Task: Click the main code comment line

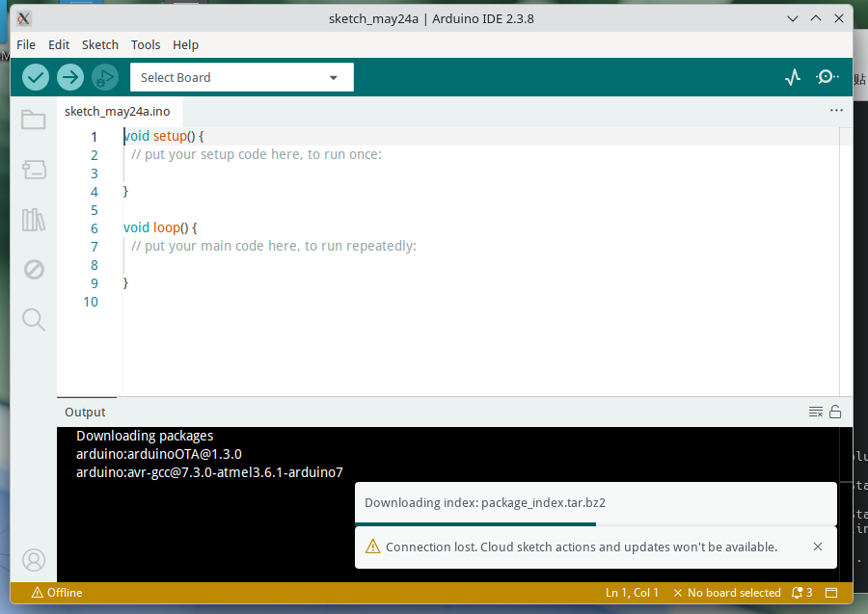Action: click(274, 246)
